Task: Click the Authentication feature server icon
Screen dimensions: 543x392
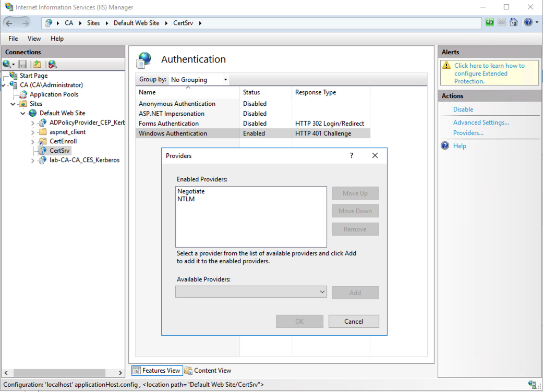Action: point(143,59)
